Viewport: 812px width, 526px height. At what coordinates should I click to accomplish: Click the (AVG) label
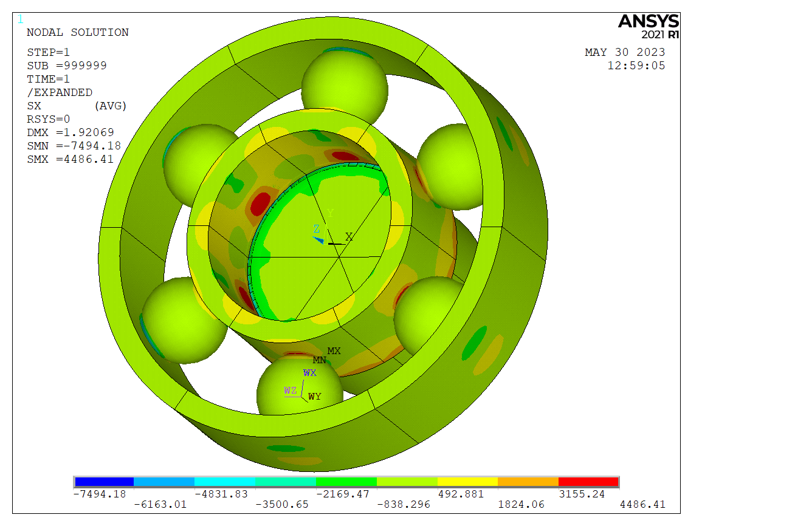pos(111,106)
